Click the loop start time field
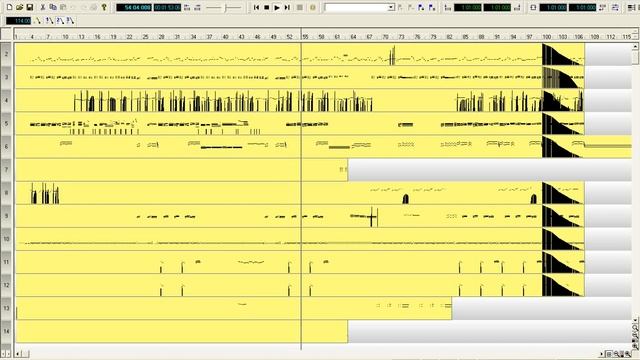 tap(553, 7)
